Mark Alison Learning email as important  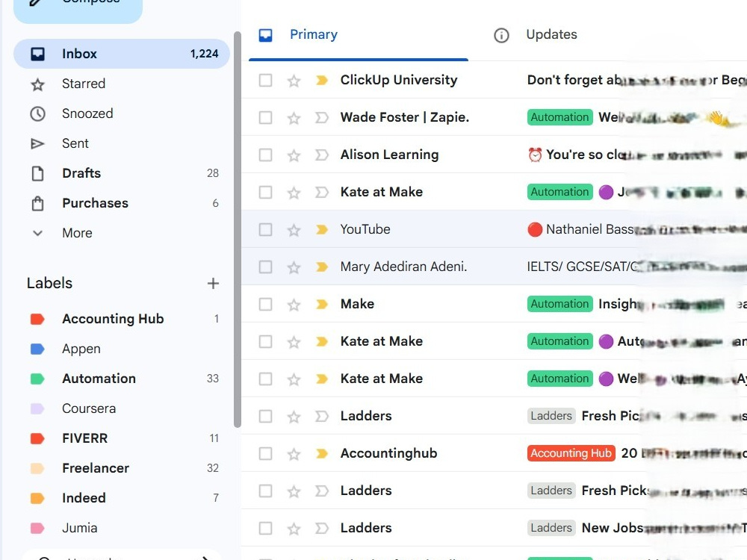tap(322, 155)
